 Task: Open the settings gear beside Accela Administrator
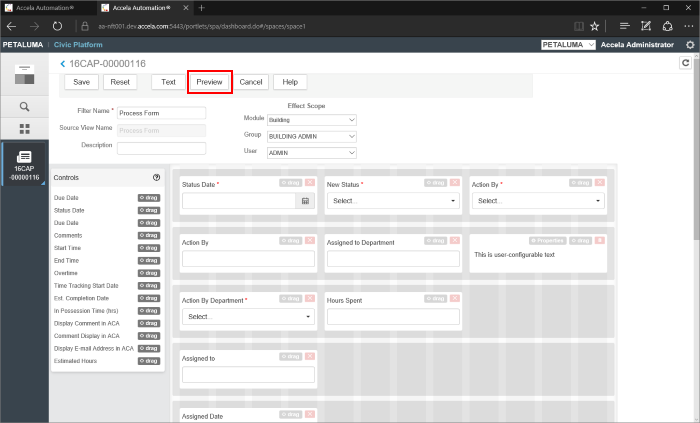[690, 45]
